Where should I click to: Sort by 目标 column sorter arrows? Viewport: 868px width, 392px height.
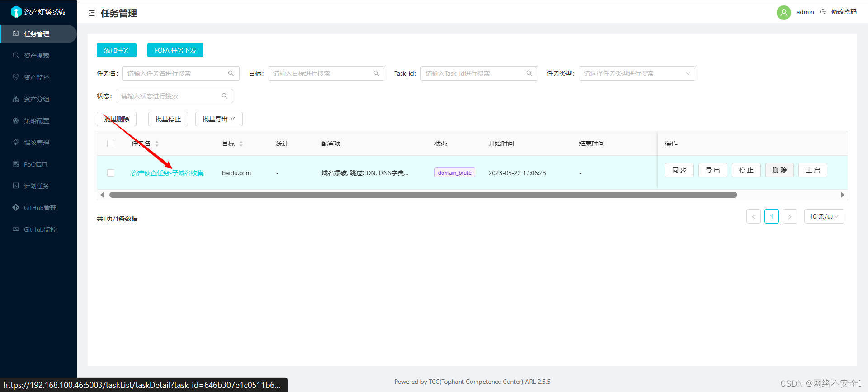click(x=241, y=143)
